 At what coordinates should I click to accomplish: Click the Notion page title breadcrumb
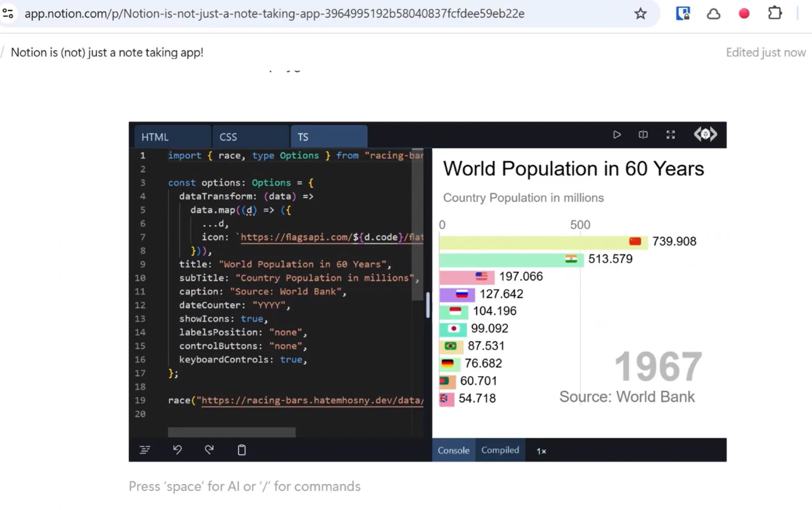point(107,52)
